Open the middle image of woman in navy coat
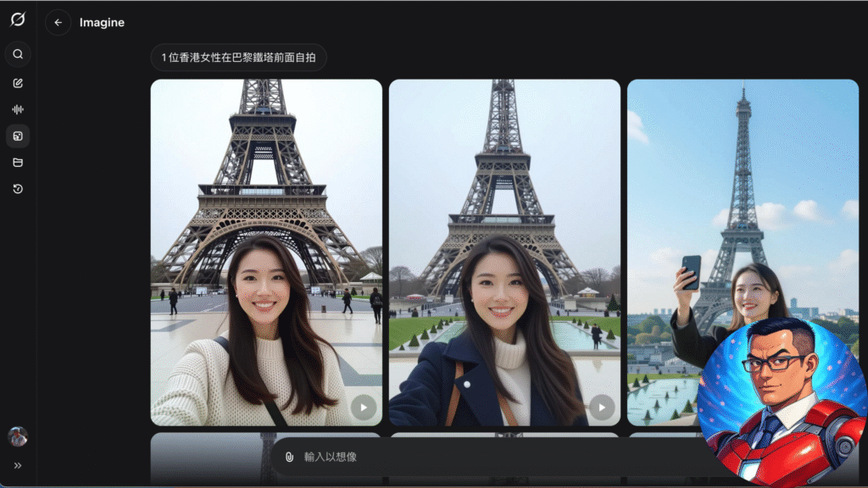Image resolution: width=868 pixels, height=488 pixels. (x=504, y=212)
